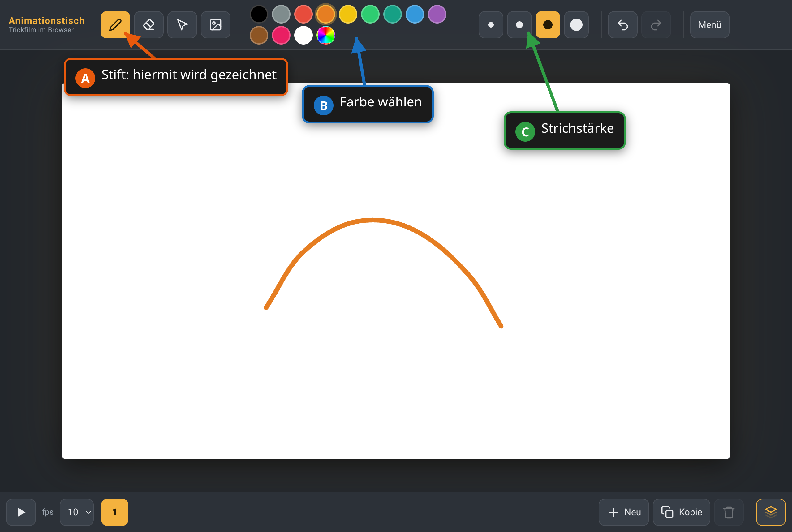
Task: Toggle the onion-skin layers icon
Action: click(x=771, y=512)
